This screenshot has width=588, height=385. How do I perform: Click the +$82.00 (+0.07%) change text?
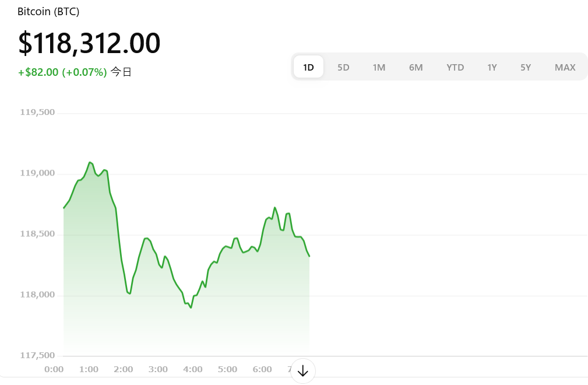(x=62, y=72)
